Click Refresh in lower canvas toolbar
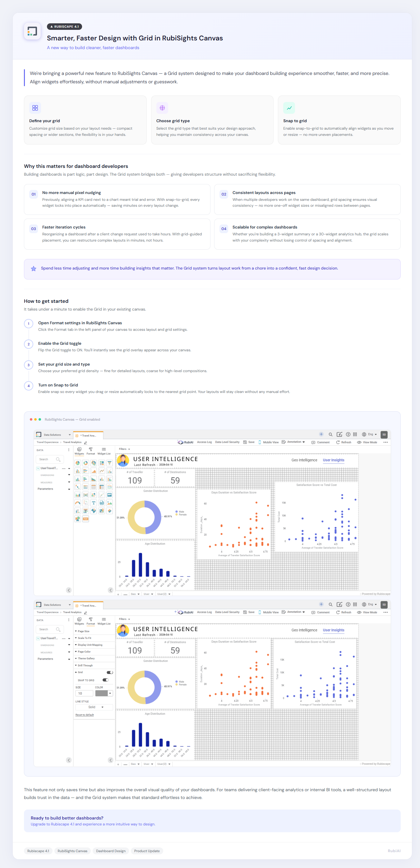Screen dimensions: 420x868 (x=344, y=612)
